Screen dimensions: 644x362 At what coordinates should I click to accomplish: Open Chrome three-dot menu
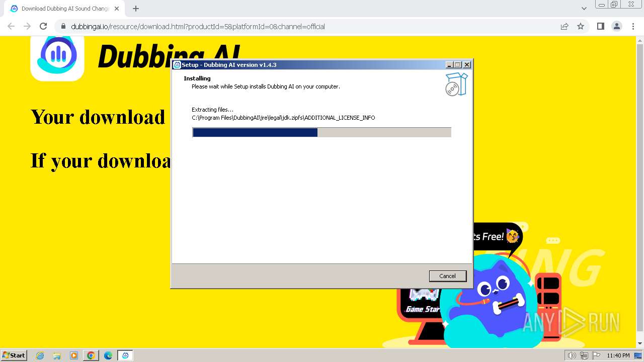[633, 26]
